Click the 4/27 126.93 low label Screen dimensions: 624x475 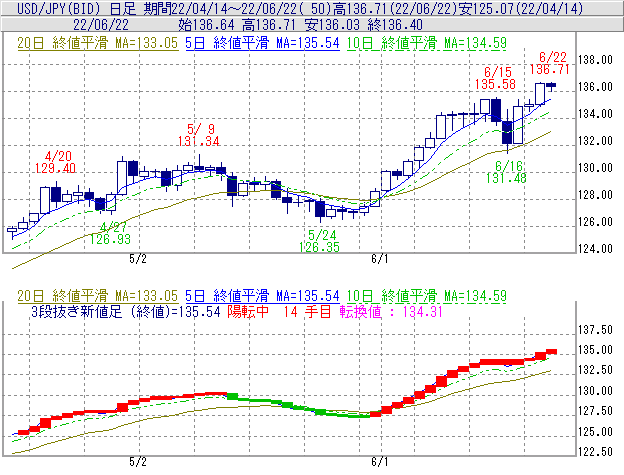click(x=110, y=233)
